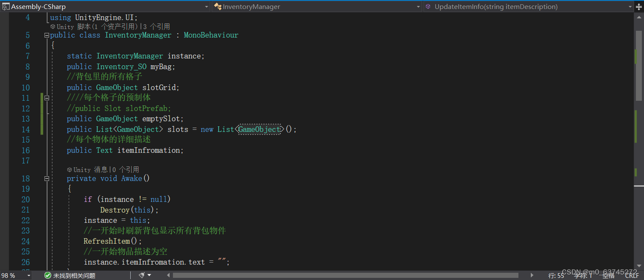Click the horizontal scrollbar thumb
The width and height of the screenshot is (644, 280).
pos(345,275)
